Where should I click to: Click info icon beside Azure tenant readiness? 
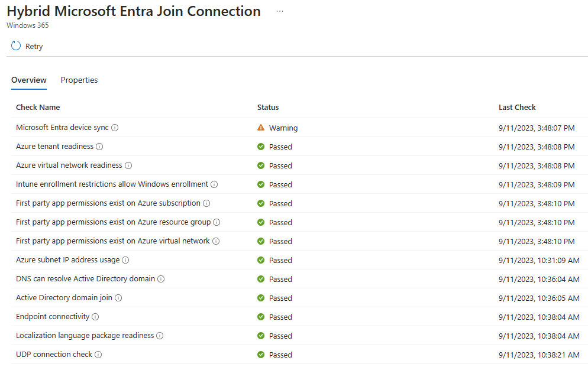click(x=99, y=147)
